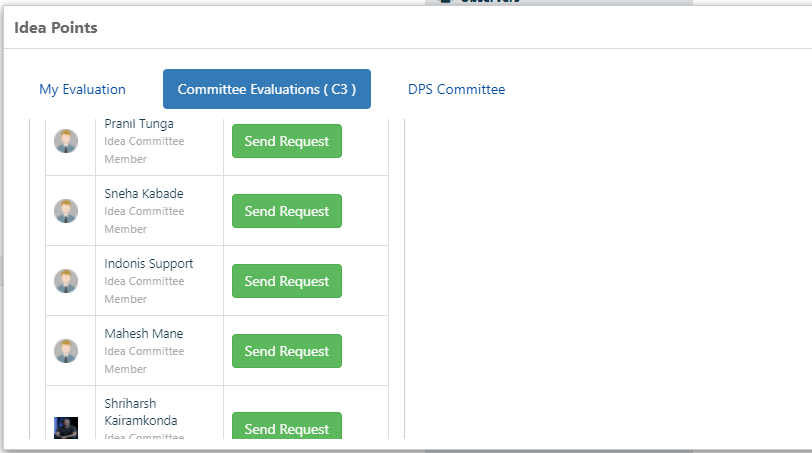Select the name Sneha Kabade
The height and width of the screenshot is (453, 812).
(x=144, y=194)
